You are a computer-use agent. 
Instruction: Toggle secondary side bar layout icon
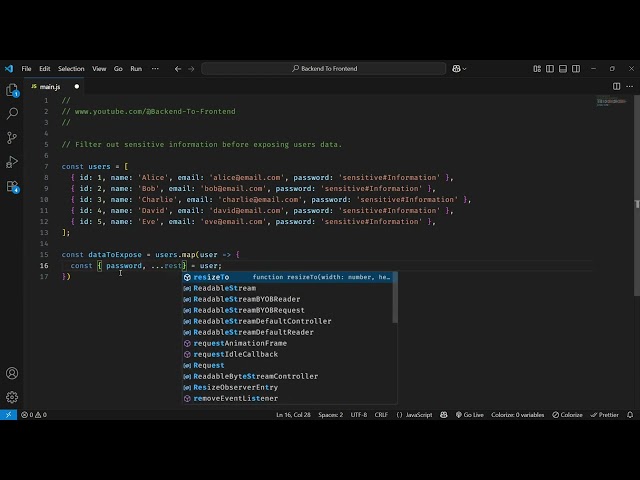[576, 69]
